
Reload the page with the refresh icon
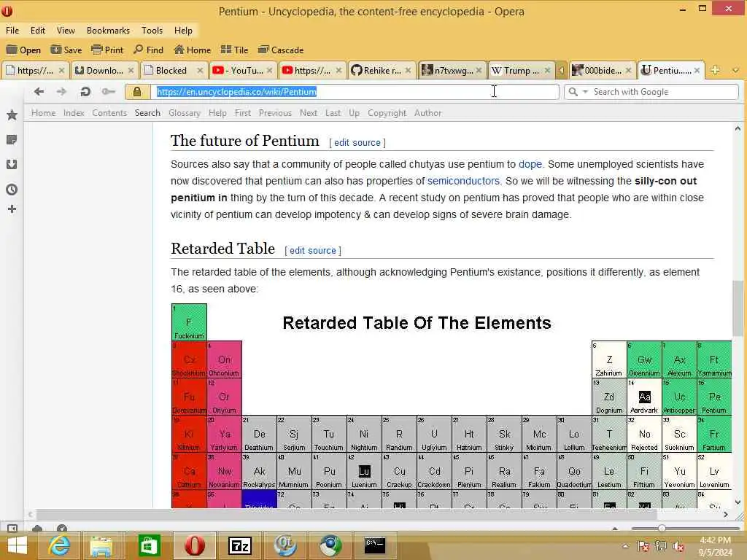click(x=85, y=91)
